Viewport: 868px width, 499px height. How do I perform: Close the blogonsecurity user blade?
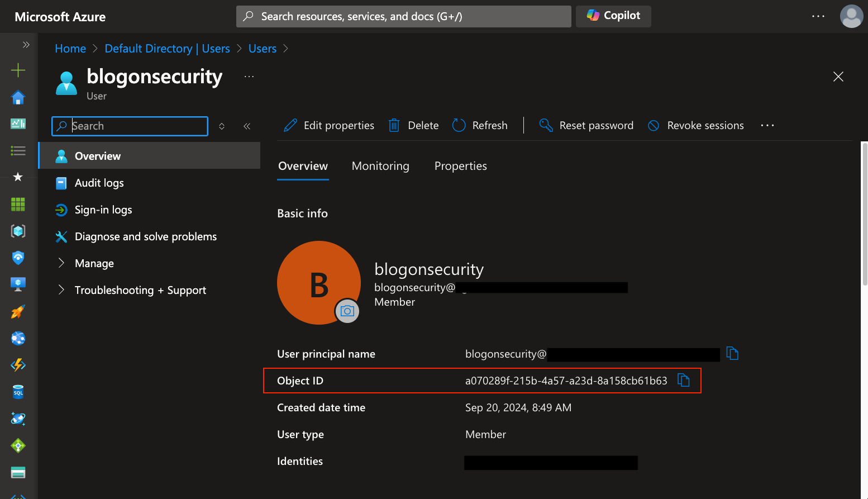tap(838, 77)
